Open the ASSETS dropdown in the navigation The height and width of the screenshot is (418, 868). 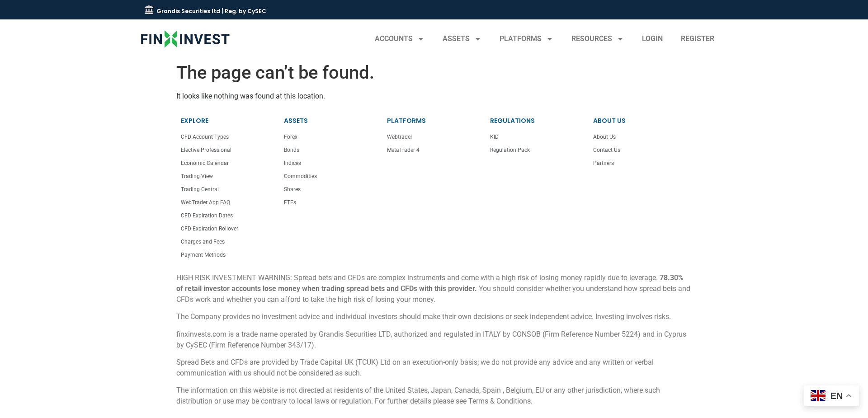461,39
